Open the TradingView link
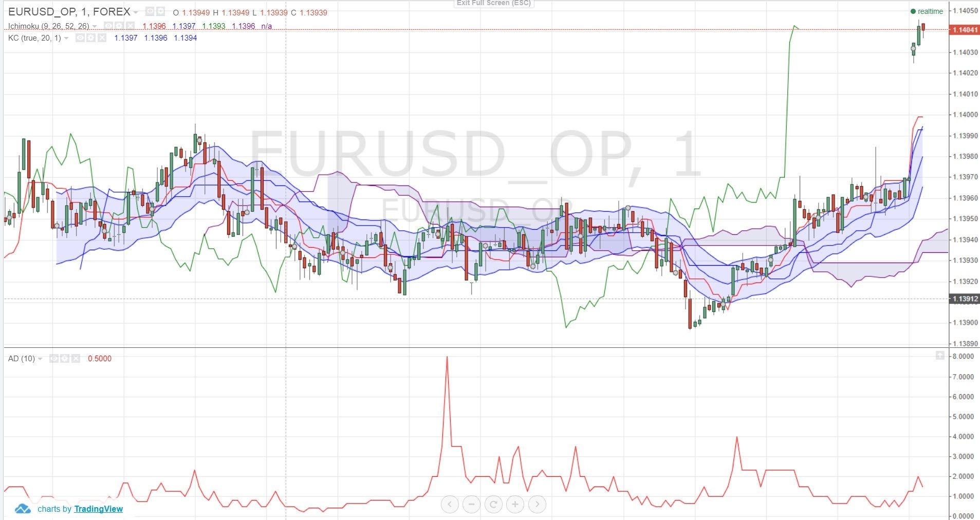 (x=98, y=509)
